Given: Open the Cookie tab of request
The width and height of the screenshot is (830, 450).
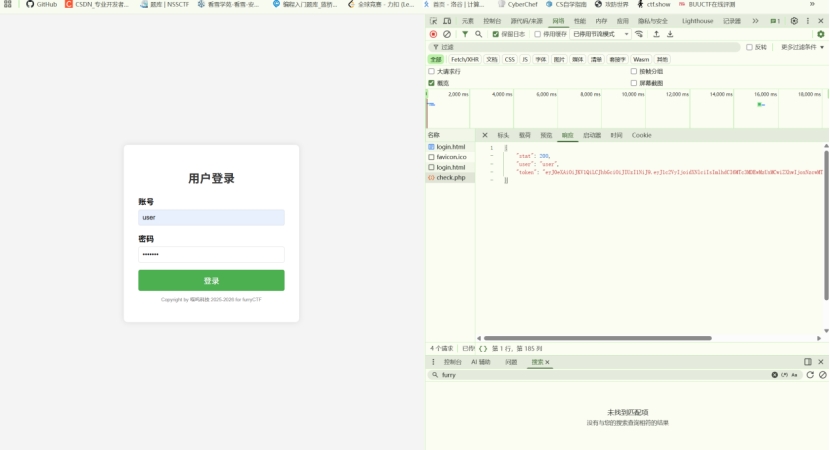Looking at the screenshot, I should pos(641,135).
